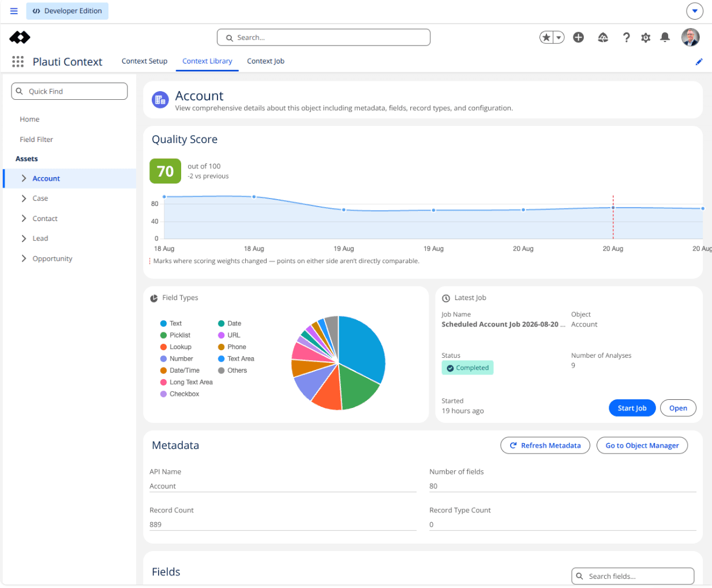Image resolution: width=712 pixels, height=588 pixels.
Task: Click the Start Job button
Action: tap(632, 408)
